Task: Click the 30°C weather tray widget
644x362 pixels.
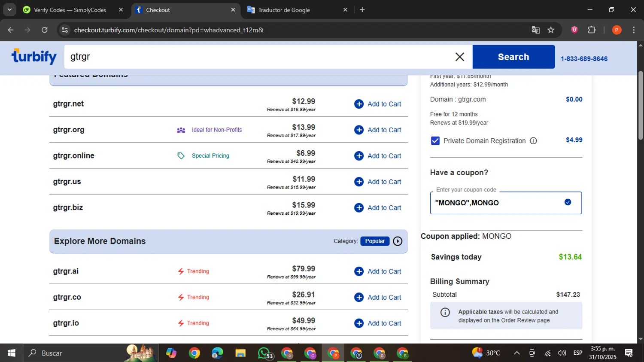Action: 486,353
